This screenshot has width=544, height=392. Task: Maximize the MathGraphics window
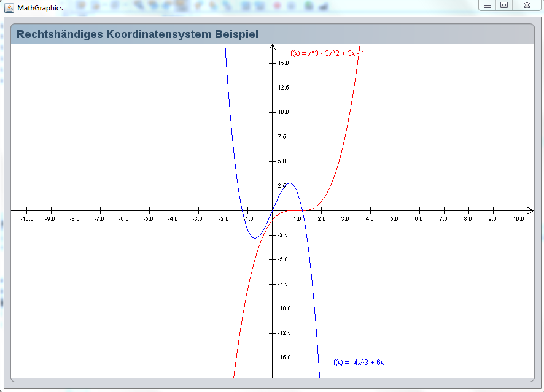pos(504,6)
